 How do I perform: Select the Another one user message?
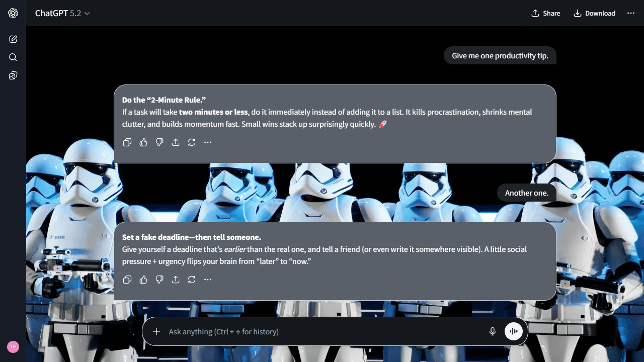click(x=526, y=193)
